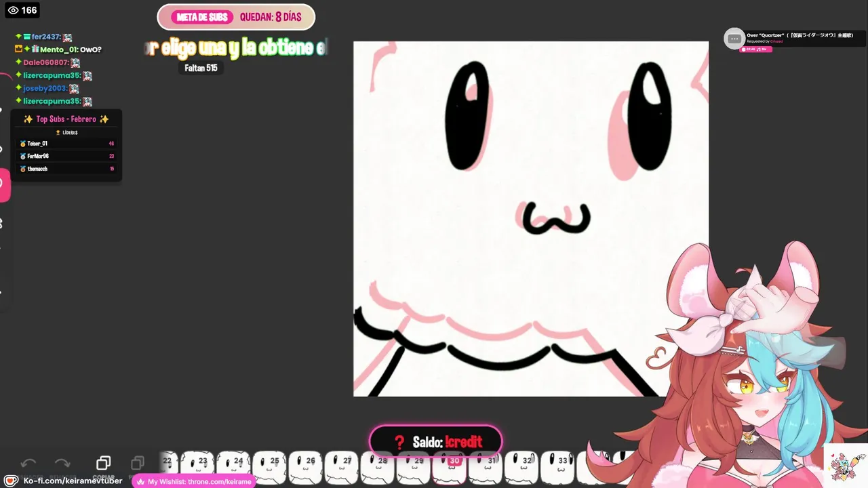
Task: Click chat username joseby2003
Action: [45, 88]
